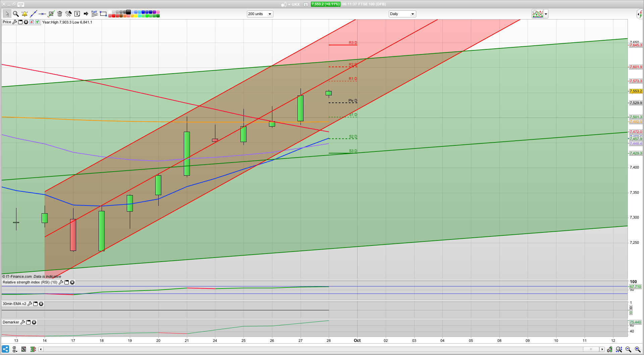644x355 pixels.
Task: Click the Demarker label
Action: [11, 322]
